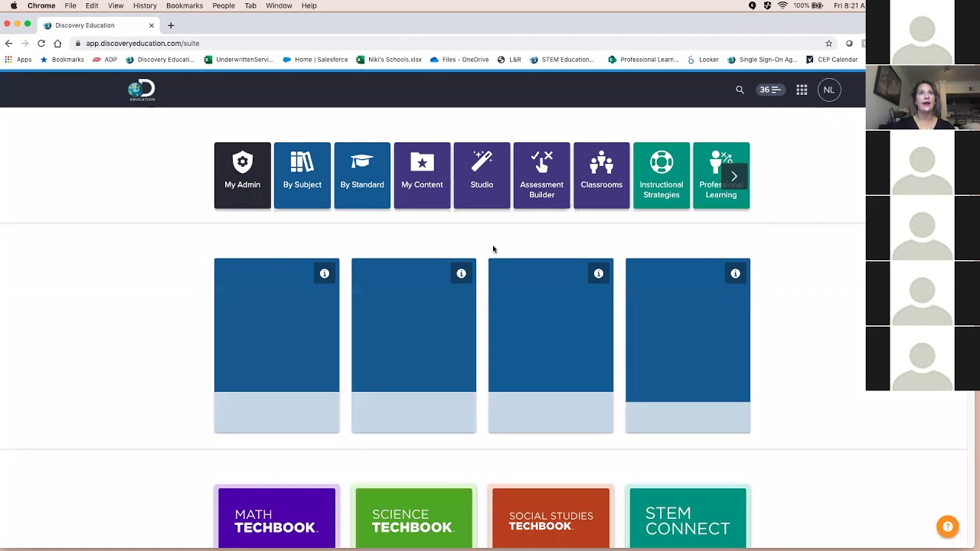Screen dimensions: 980x551
Task: Open the Bookmarks folder in bookmarks bar
Action: tap(62, 60)
